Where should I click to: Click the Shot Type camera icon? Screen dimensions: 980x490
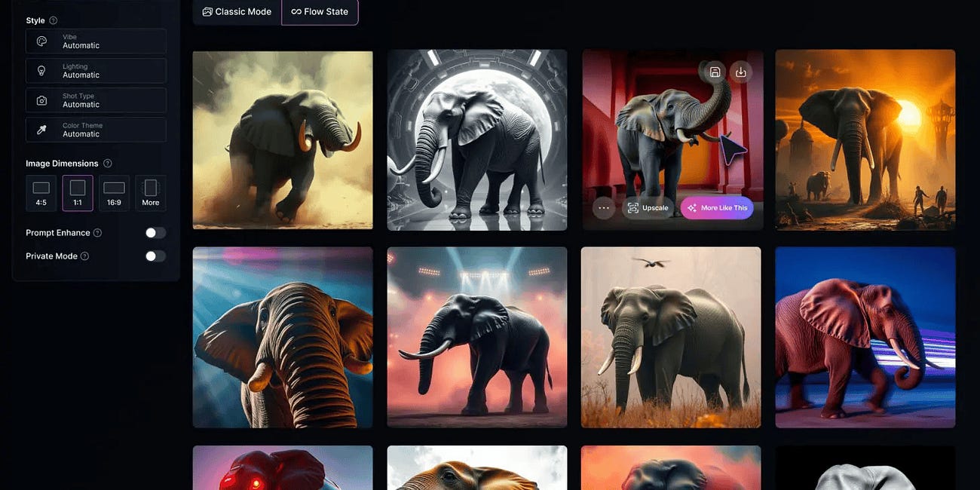click(42, 100)
